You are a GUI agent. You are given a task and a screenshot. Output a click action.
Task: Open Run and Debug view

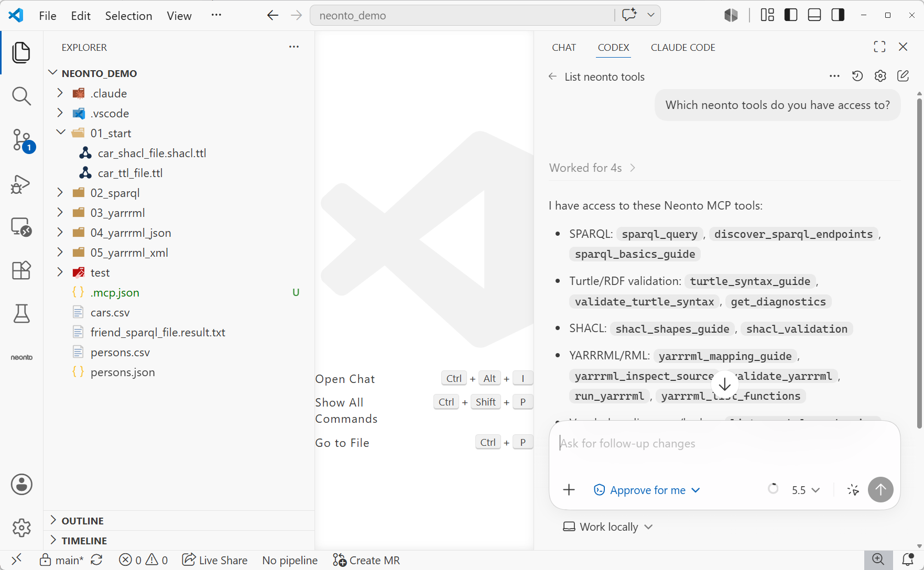pos(21,184)
